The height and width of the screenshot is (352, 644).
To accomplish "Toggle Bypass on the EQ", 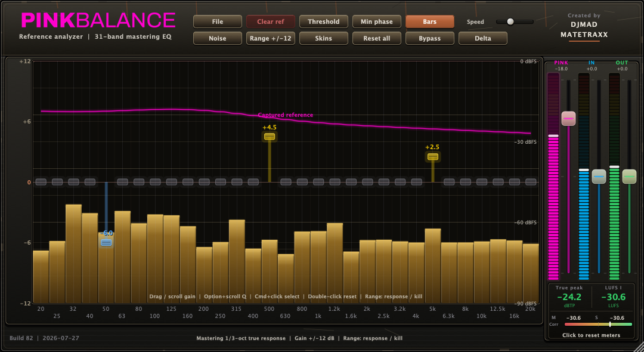I will (x=429, y=38).
